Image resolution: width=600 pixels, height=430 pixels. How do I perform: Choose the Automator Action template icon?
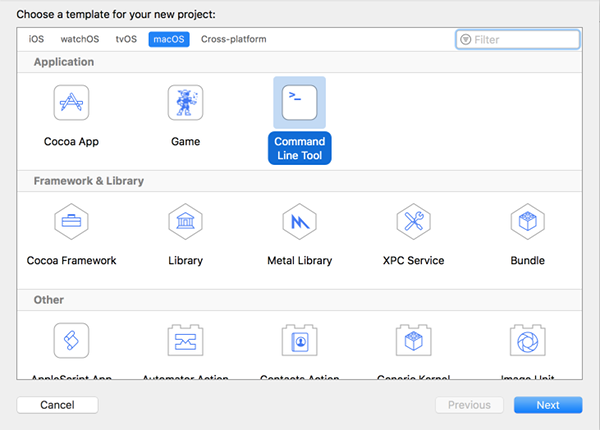pos(185,341)
